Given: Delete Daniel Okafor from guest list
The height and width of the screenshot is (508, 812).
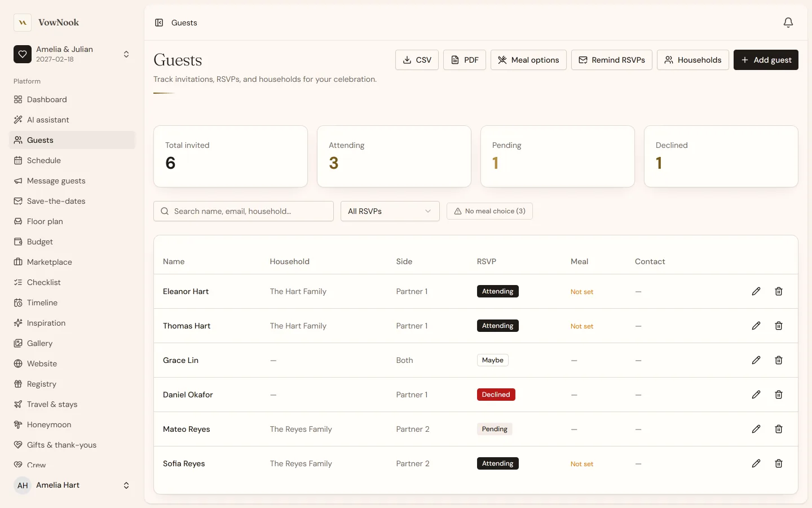Looking at the screenshot, I should point(779,395).
